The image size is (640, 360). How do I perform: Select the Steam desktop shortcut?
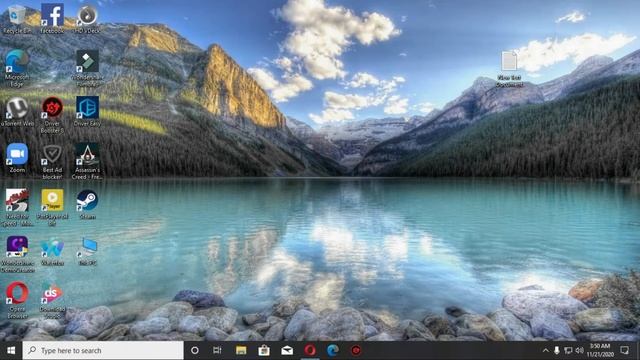tap(87, 204)
